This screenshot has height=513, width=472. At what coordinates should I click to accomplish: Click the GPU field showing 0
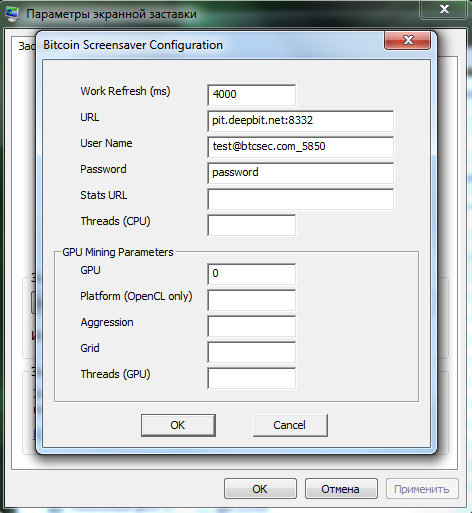click(x=251, y=274)
